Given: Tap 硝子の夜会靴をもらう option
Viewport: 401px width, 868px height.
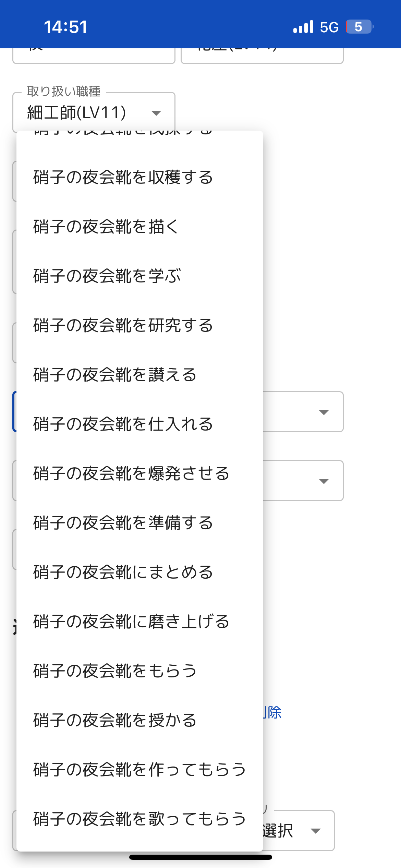Looking at the screenshot, I should 115,671.
